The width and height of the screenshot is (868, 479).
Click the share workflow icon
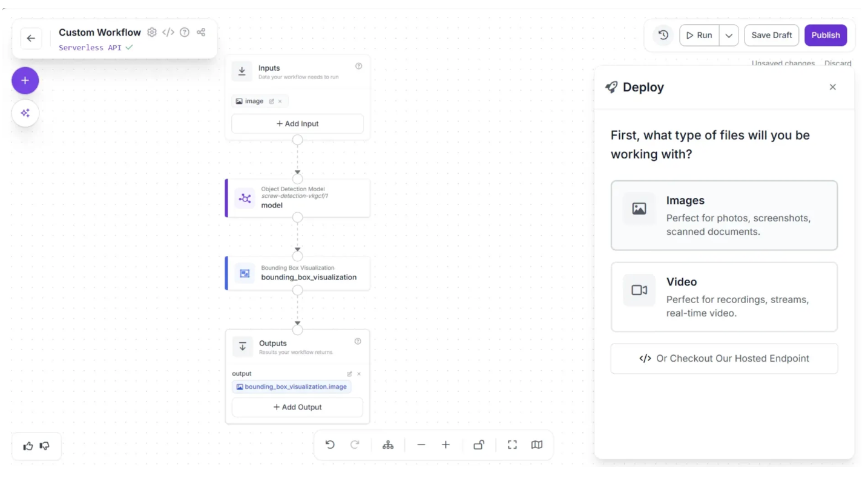click(x=201, y=33)
